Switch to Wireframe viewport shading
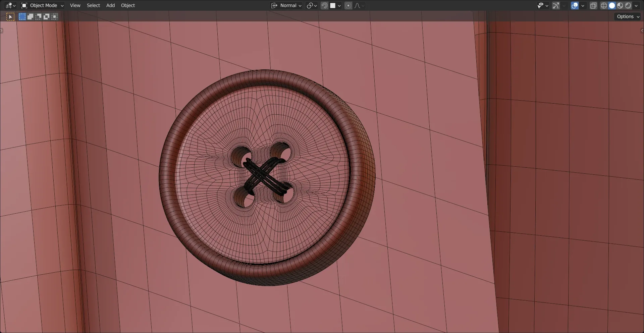Viewport: 644px width, 333px height. click(x=604, y=5)
